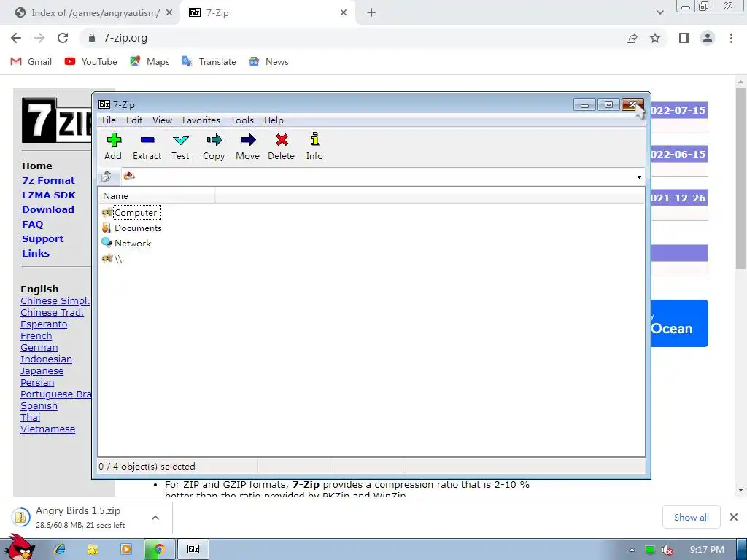
Task: Bookmark this page with the star icon
Action: tap(655, 38)
